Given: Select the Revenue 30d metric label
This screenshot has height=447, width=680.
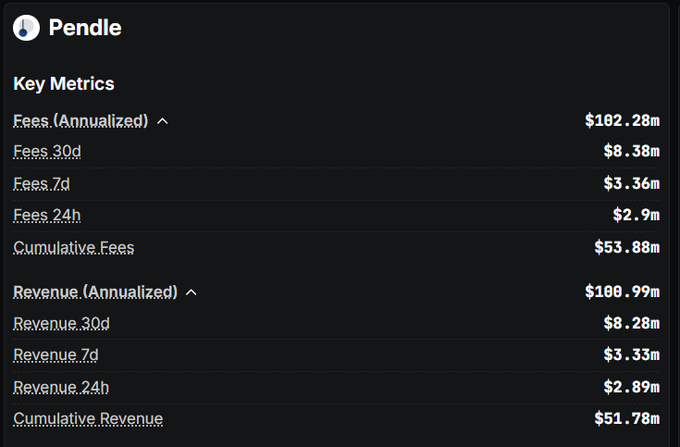Looking at the screenshot, I should (x=61, y=323).
